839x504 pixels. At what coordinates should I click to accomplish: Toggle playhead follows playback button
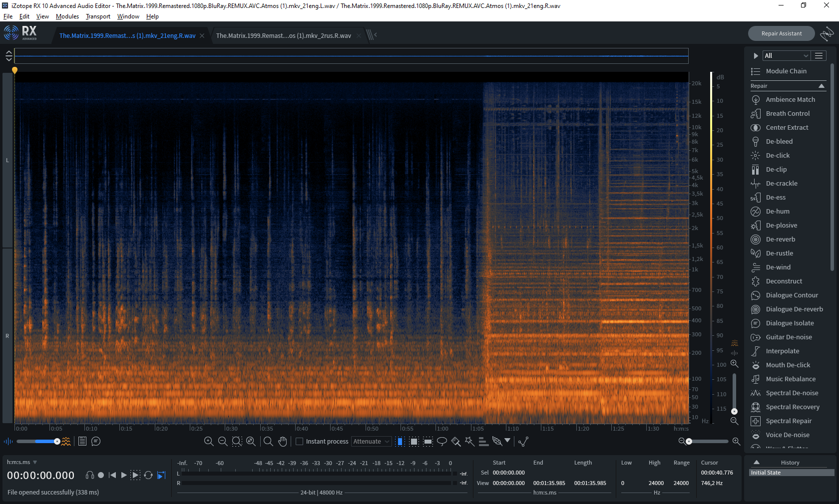tap(161, 475)
